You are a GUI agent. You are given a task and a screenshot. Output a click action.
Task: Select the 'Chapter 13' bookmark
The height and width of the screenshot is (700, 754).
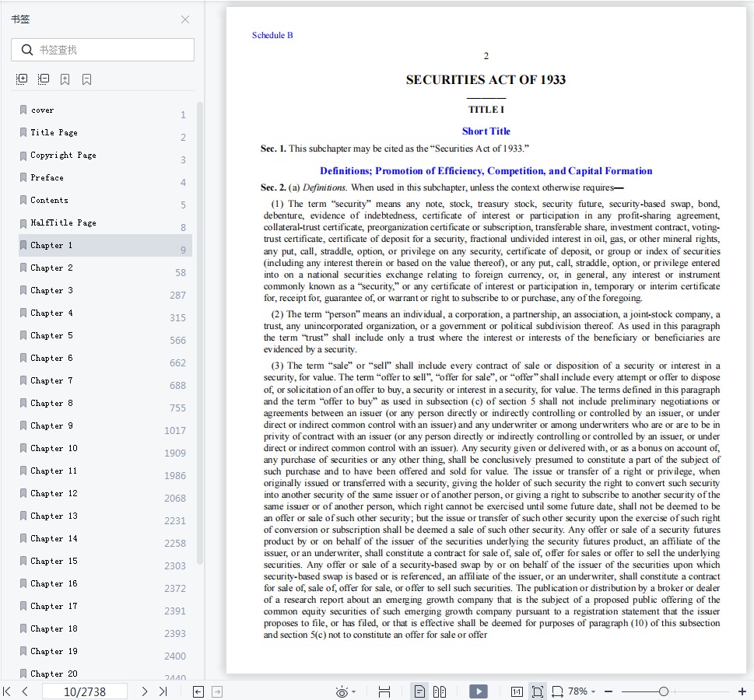point(105,516)
